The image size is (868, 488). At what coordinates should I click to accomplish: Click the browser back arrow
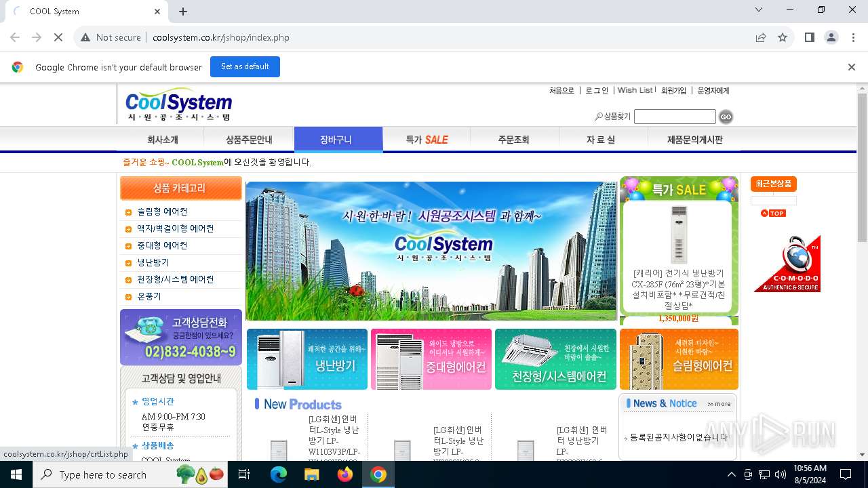(15, 37)
